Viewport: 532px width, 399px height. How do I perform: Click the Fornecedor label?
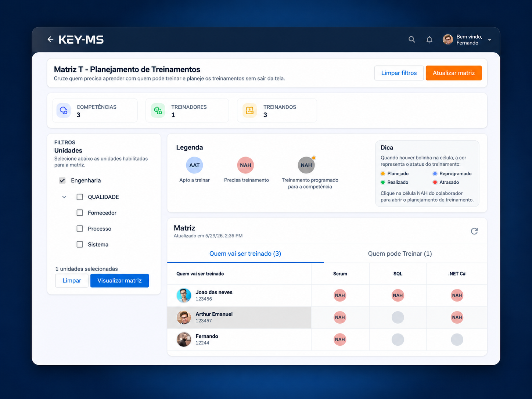[x=102, y=213]
